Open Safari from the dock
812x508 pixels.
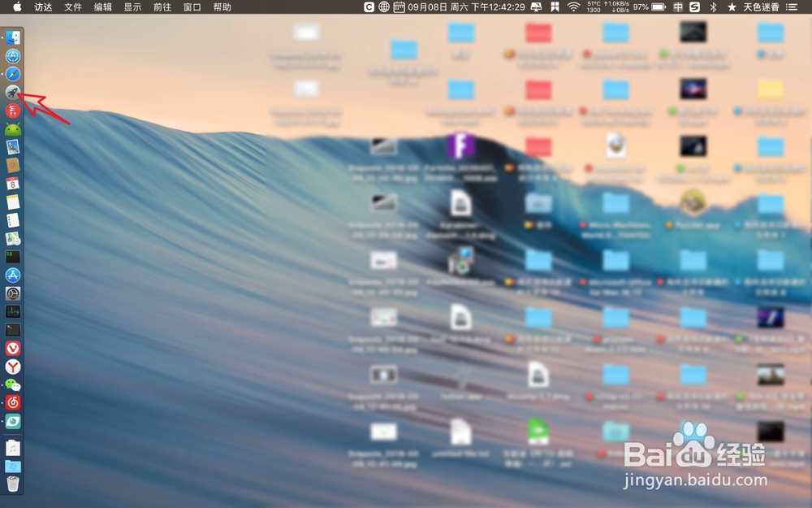click(13, 74)
